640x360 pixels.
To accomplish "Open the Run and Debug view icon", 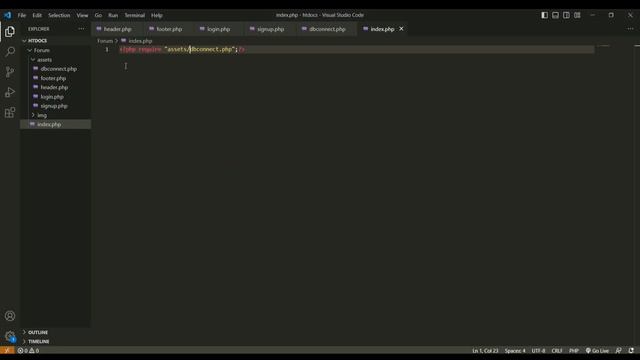I will point(10,92).
